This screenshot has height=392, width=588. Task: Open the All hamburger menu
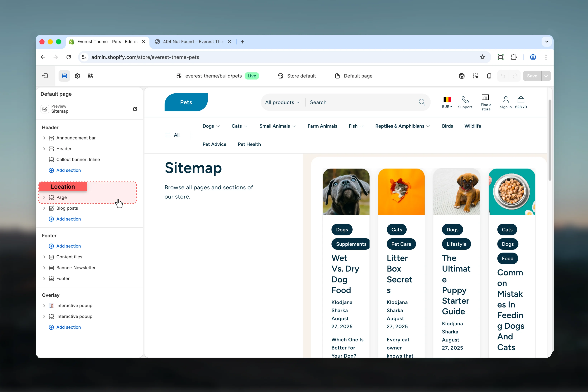click(x=172, y=135)
